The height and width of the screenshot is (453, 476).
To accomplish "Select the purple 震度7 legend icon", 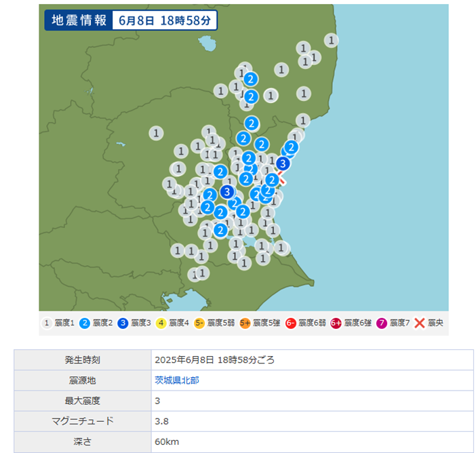I will (382, 323).
